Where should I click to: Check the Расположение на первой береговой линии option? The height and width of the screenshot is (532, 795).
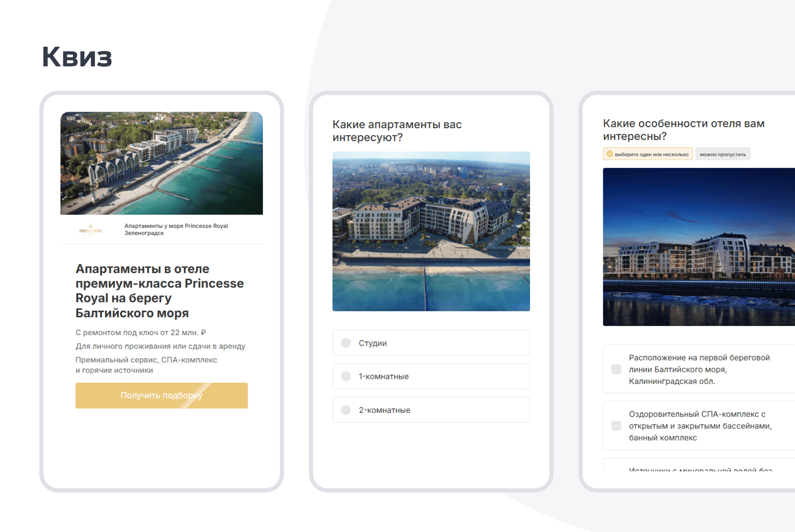(x=616, y=369)
